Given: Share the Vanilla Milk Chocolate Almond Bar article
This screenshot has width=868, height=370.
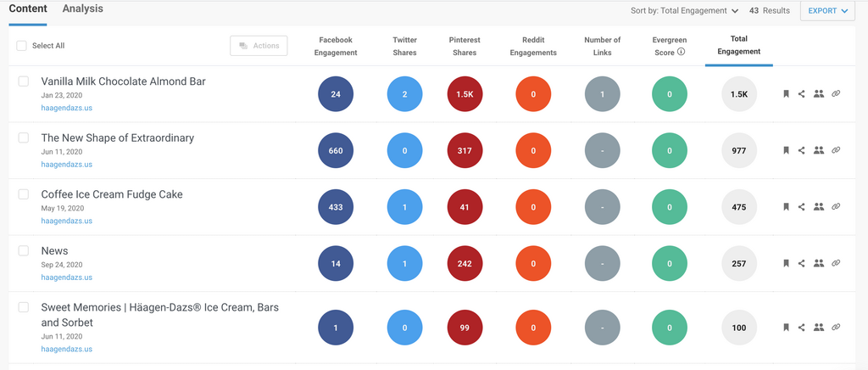Looking at the screenshot, I should (x=802, y=94).
